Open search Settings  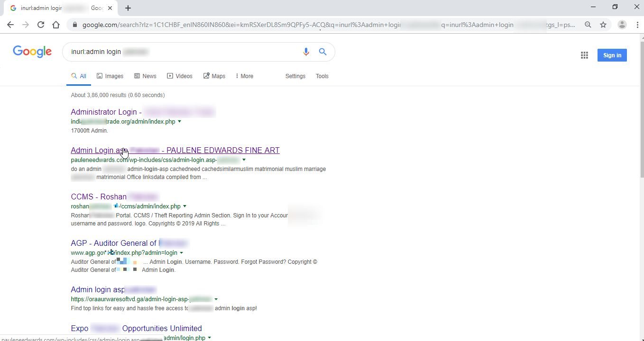295,76
